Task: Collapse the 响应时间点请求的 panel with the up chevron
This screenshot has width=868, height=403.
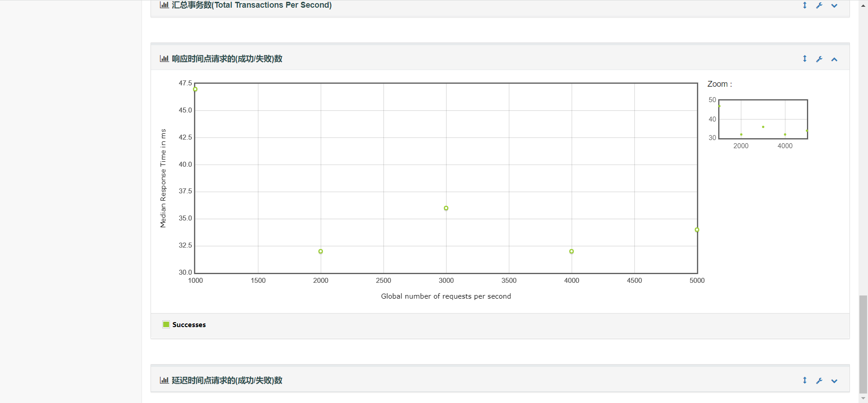Action: [x=835, y=59]
